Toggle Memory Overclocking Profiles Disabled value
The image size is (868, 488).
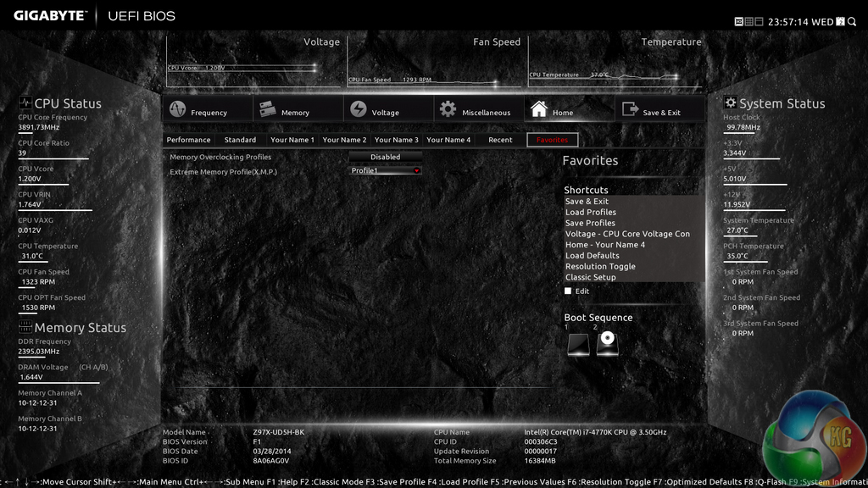386,157
